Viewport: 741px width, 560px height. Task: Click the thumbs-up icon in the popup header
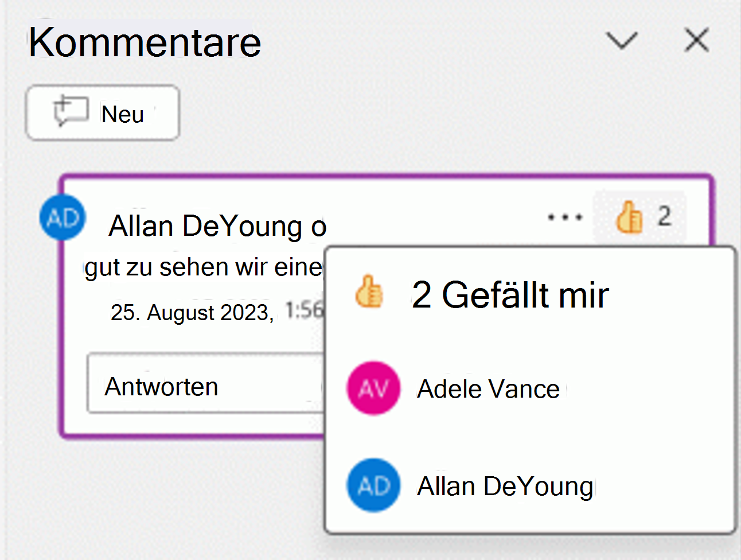[x=369, y=292]
